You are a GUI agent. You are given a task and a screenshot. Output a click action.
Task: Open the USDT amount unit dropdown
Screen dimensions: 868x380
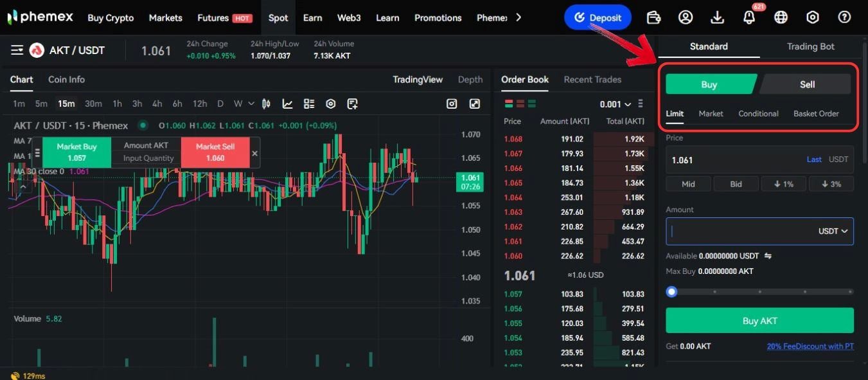click(x=833, y=231)
